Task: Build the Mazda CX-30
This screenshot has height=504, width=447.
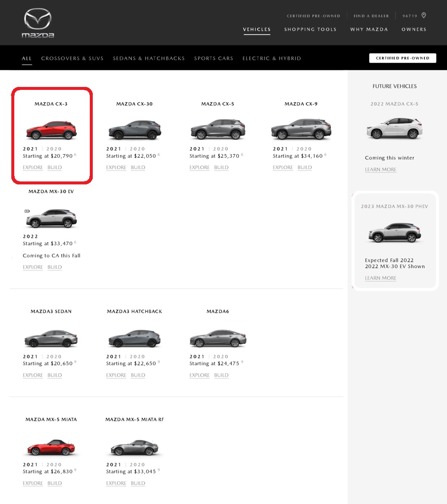Action: pos(138,167)
